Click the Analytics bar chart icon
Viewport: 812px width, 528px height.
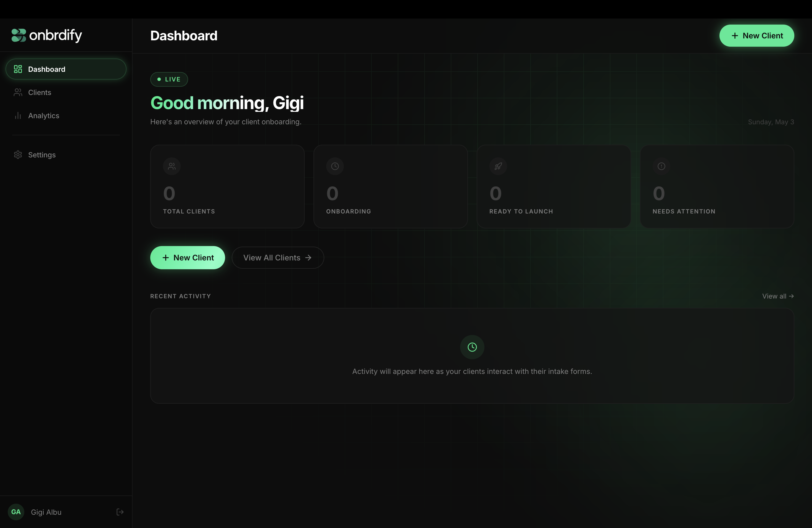(18, 116)
